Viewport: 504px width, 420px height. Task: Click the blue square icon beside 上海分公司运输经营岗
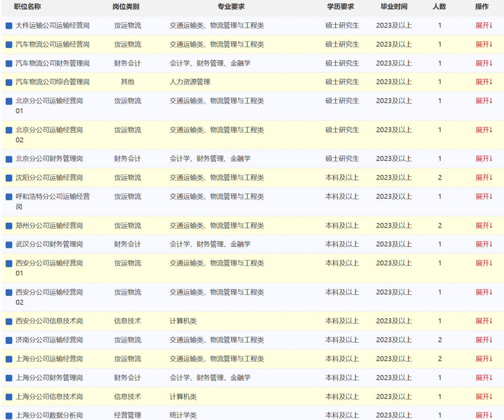pyautogui.click(x=9, y=359)
